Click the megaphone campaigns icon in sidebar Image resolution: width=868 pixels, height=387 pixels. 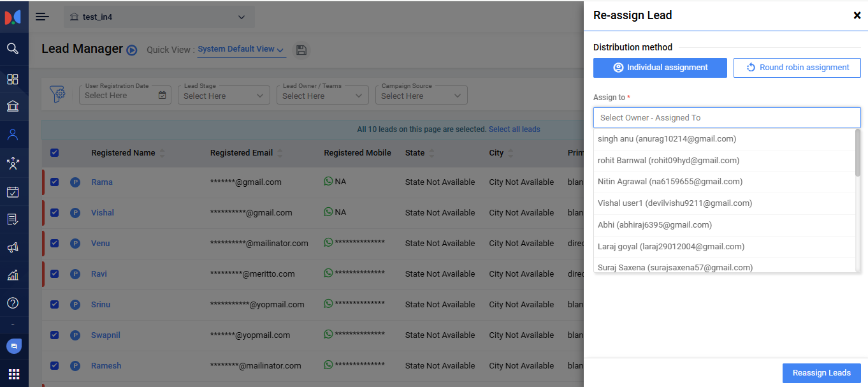coord(13,247)
